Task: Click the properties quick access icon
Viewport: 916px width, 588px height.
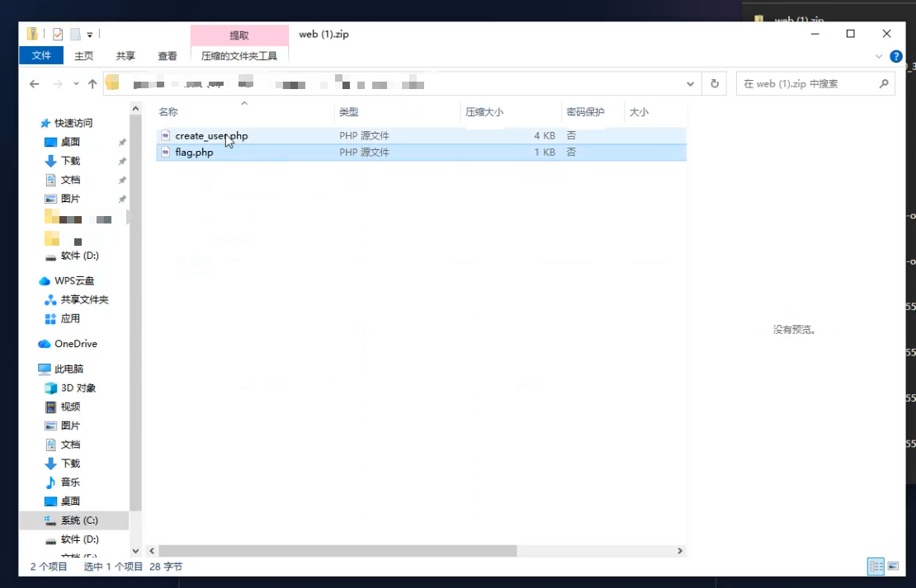Action: pyautogui.click(x=57, y=35)
